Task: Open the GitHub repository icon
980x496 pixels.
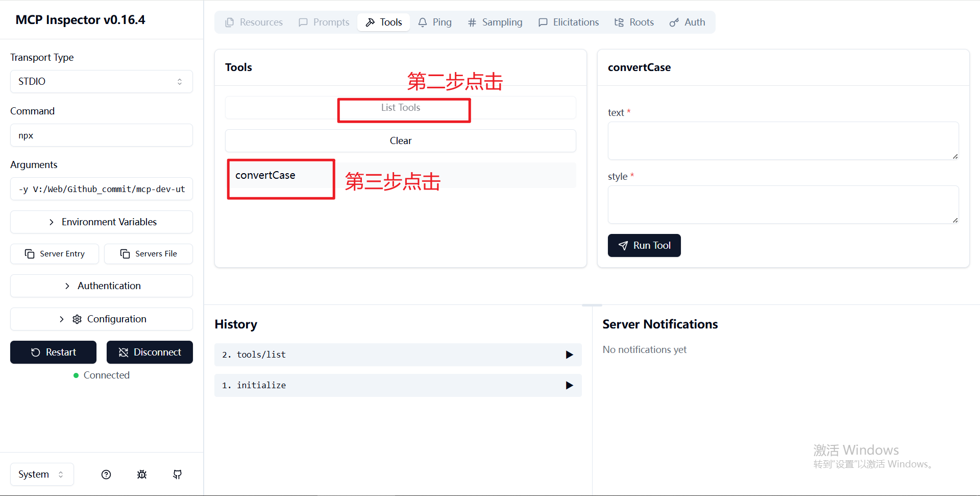Action: pyautogui.click(x=178, y=475)
